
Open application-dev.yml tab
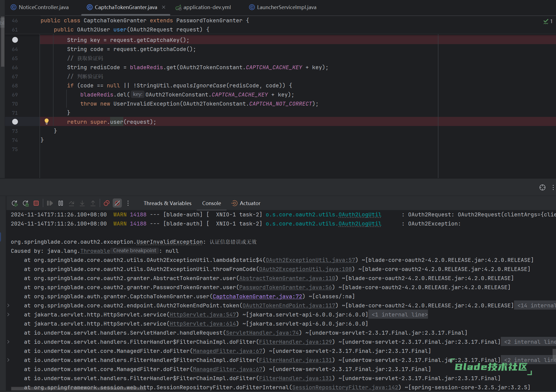tap(203, 7)
